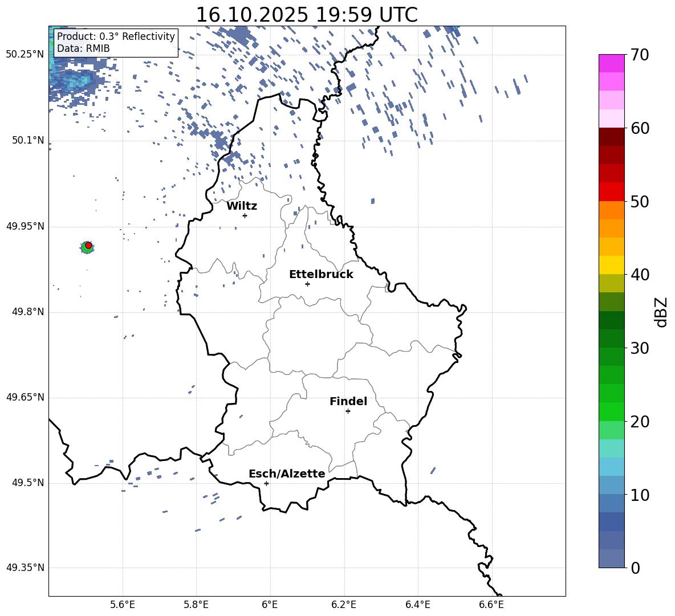Image resolution: width=675 pixels, height=616 pixels.
Task: Click the cross marker below Findel
Action: pos(348,411)
